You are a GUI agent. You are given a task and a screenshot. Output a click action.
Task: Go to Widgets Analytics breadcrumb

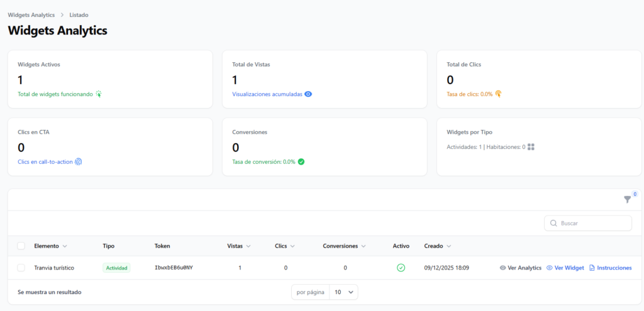pos(31,14)
